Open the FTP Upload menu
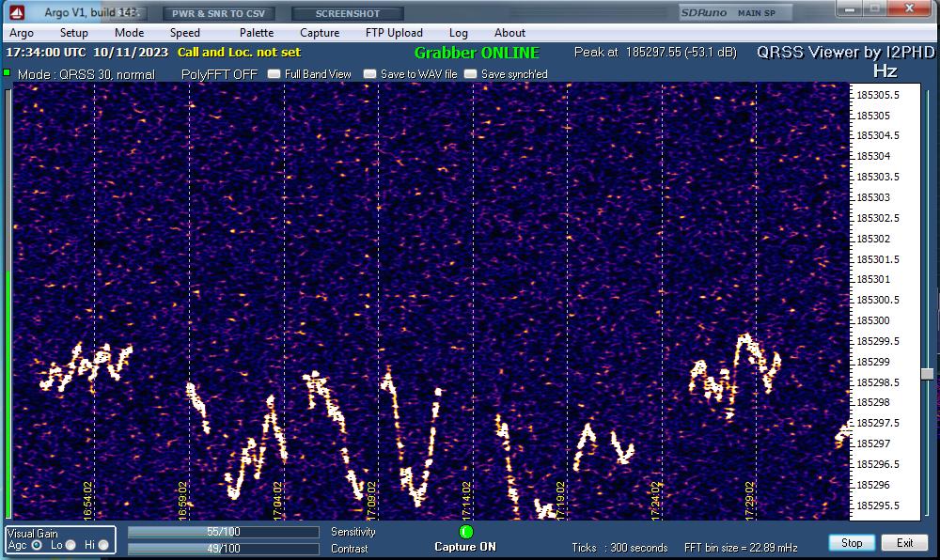 (394, 33)
